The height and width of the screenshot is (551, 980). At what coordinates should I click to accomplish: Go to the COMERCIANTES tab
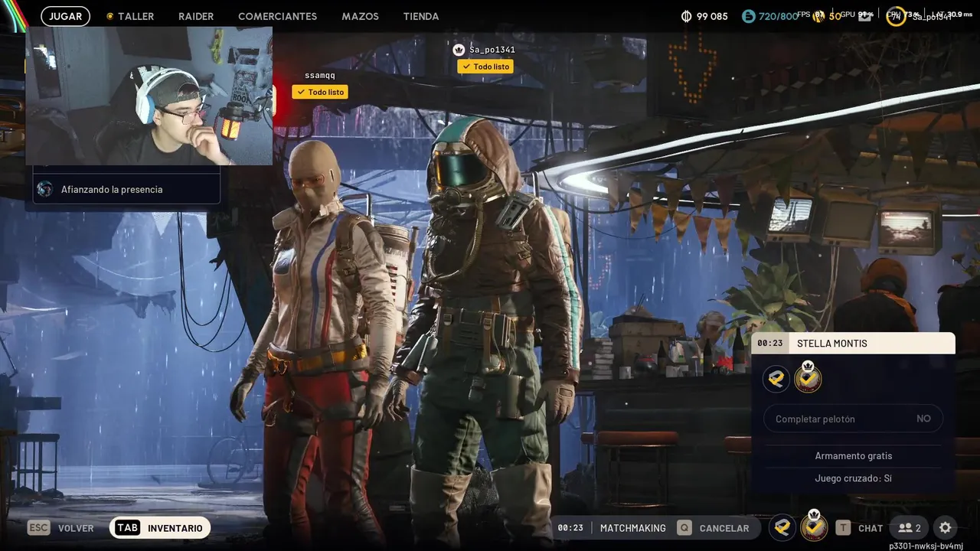point(277,16)
